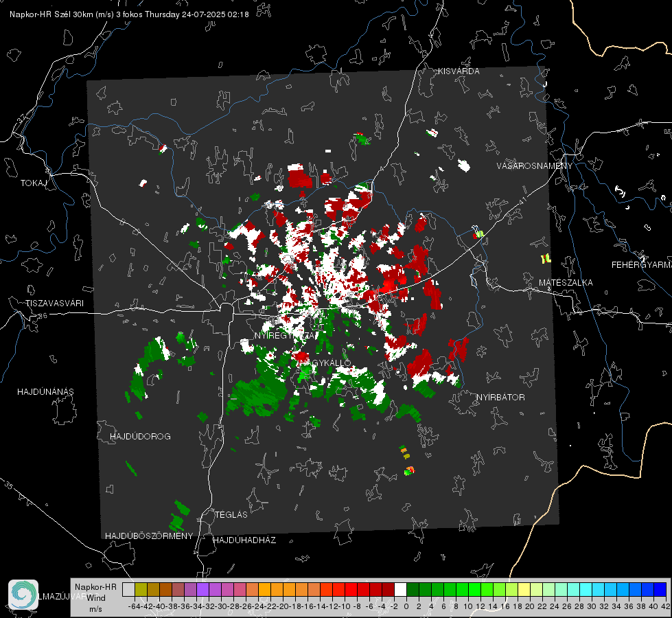Click the TÉGLÁS city label

pyautogui.click(x=231, y=514)
